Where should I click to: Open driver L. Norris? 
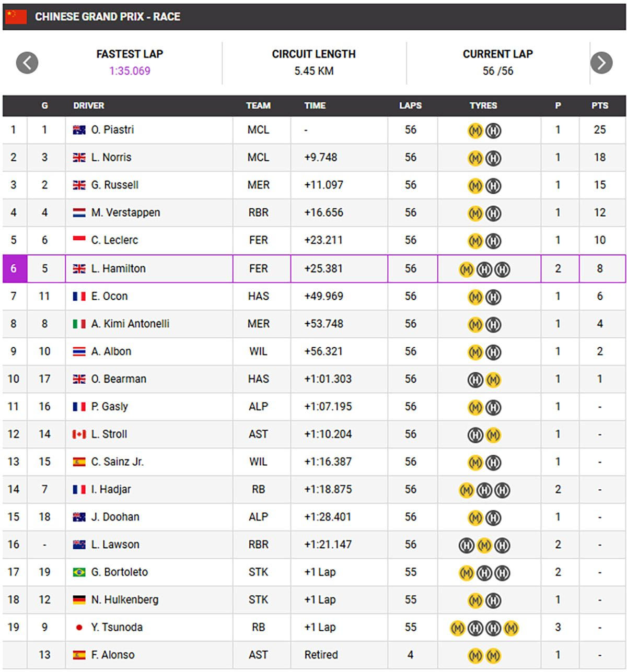[111, 158]
